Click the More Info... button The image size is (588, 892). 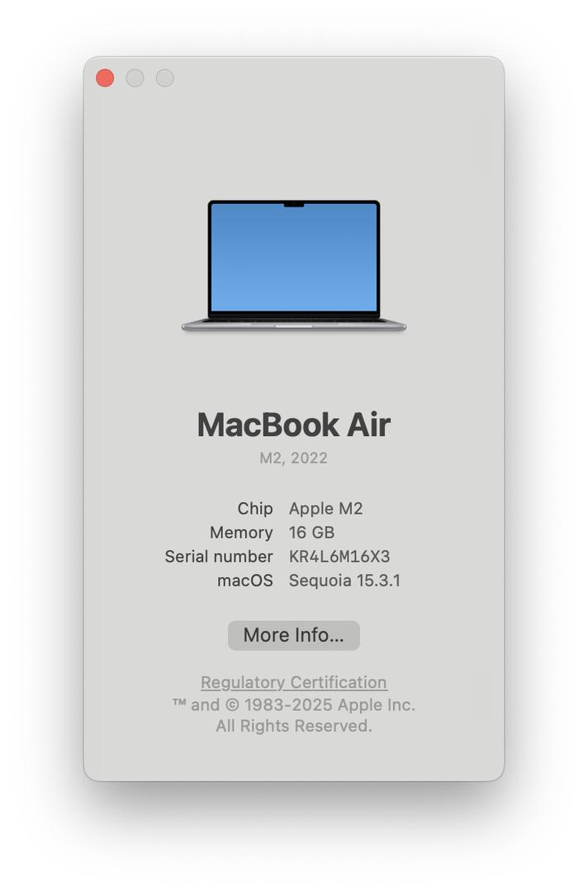(293, 635)
